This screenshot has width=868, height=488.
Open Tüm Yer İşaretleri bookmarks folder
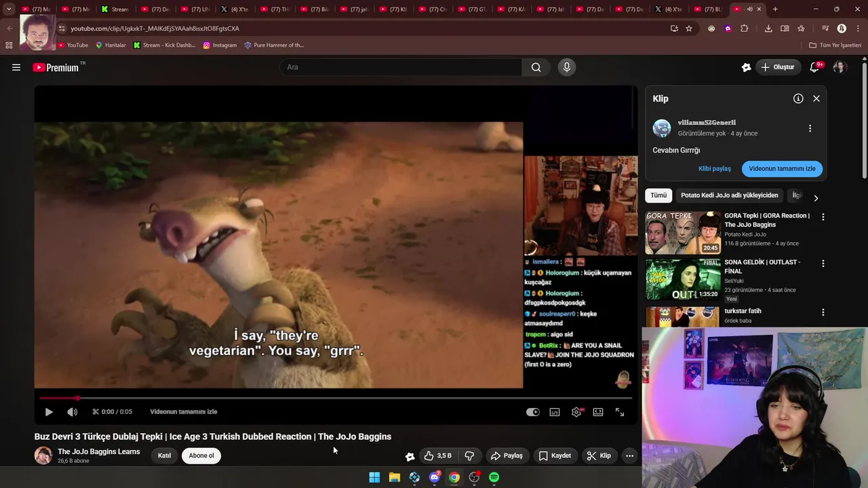[835, 45]
